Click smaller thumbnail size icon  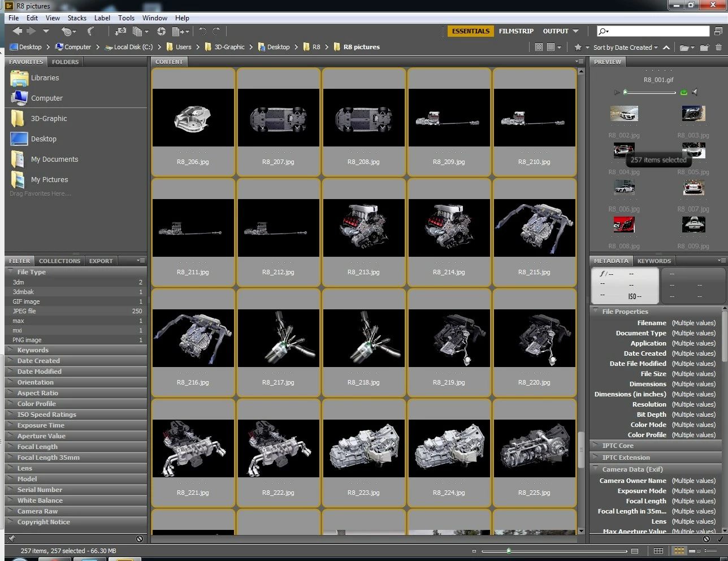point(474,551)
